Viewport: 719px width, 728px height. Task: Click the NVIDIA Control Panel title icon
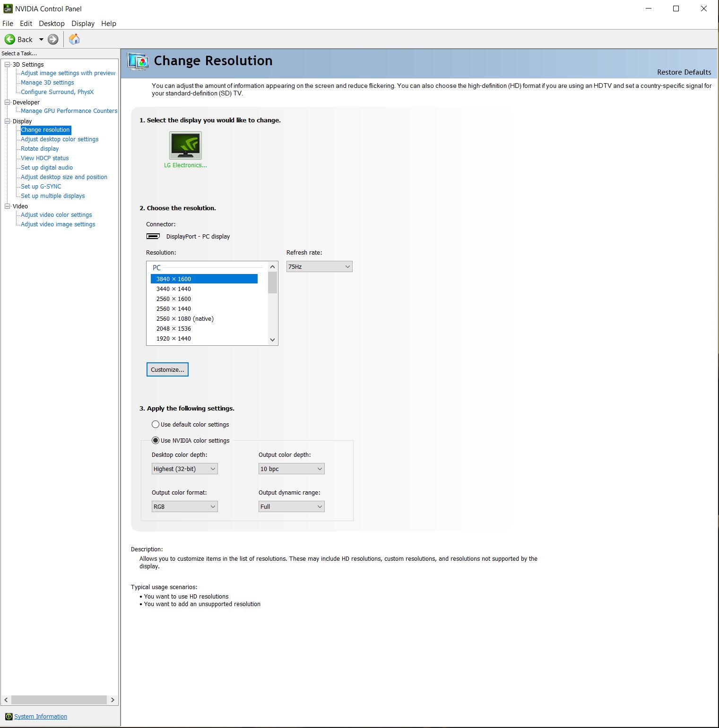[x=8, y=9]
